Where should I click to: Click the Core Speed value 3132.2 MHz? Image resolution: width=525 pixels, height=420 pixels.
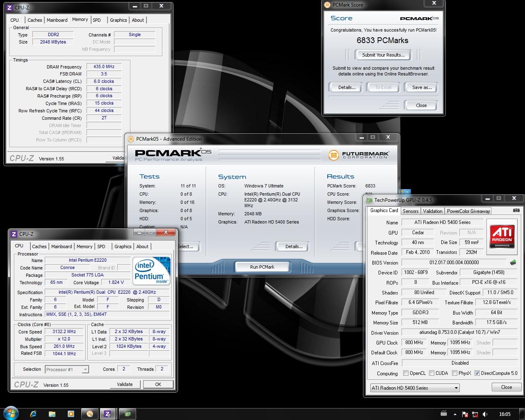click(64, 331)
